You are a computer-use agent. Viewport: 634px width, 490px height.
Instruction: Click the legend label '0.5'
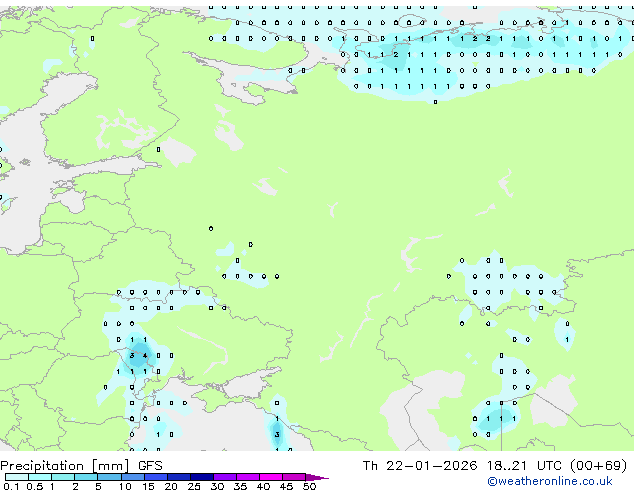click(x=35, y=486)
